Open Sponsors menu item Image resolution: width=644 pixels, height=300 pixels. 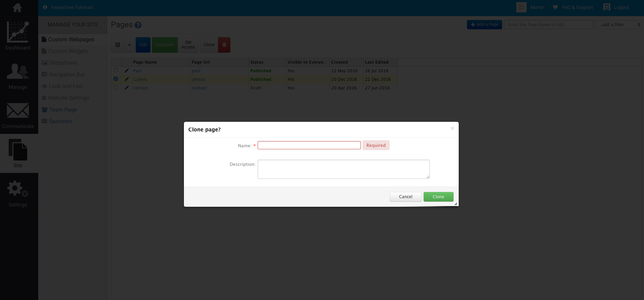(x=60, y=121)
